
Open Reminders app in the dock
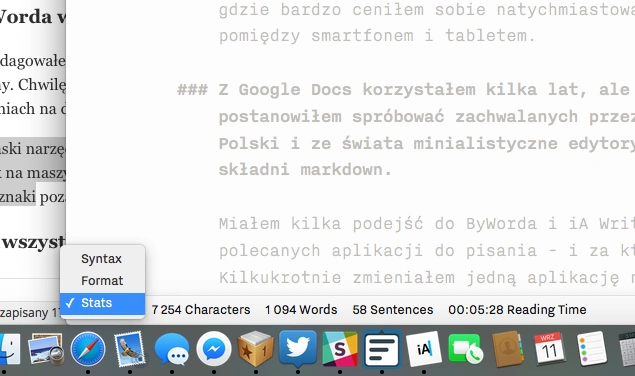coord(592,349)
